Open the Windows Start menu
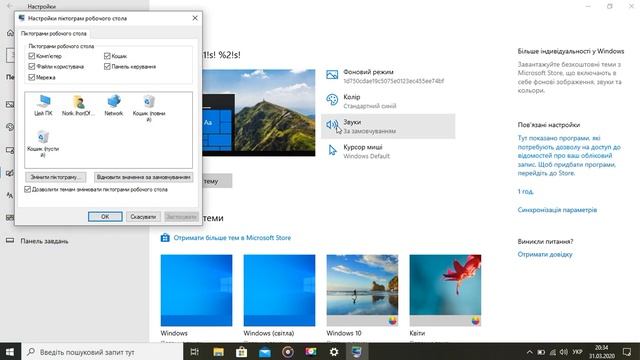The height and width of the screenshot is (360, 640). [10, 352]
